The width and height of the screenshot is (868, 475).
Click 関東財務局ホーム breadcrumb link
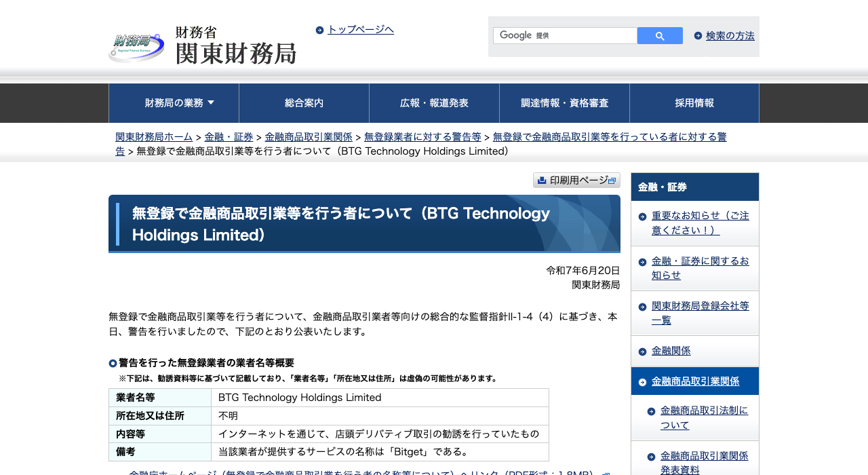tap(154, 137)
